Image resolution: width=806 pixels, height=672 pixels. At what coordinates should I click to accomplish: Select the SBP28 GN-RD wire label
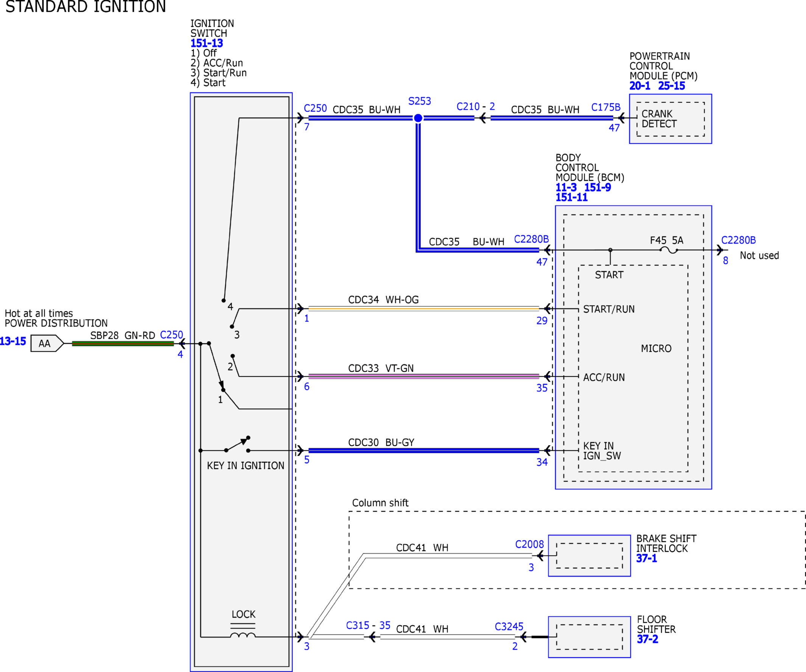pos(123,335)
